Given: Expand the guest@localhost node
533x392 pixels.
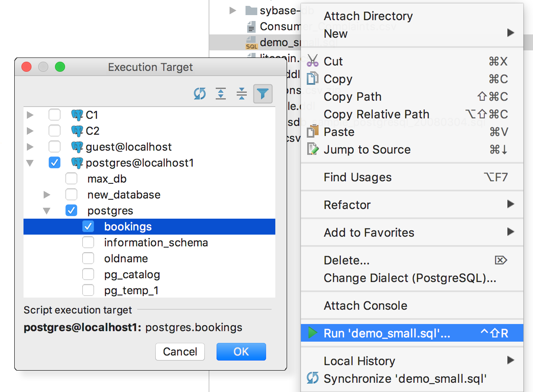Looking at the screenshot, I should pos(30,146).
